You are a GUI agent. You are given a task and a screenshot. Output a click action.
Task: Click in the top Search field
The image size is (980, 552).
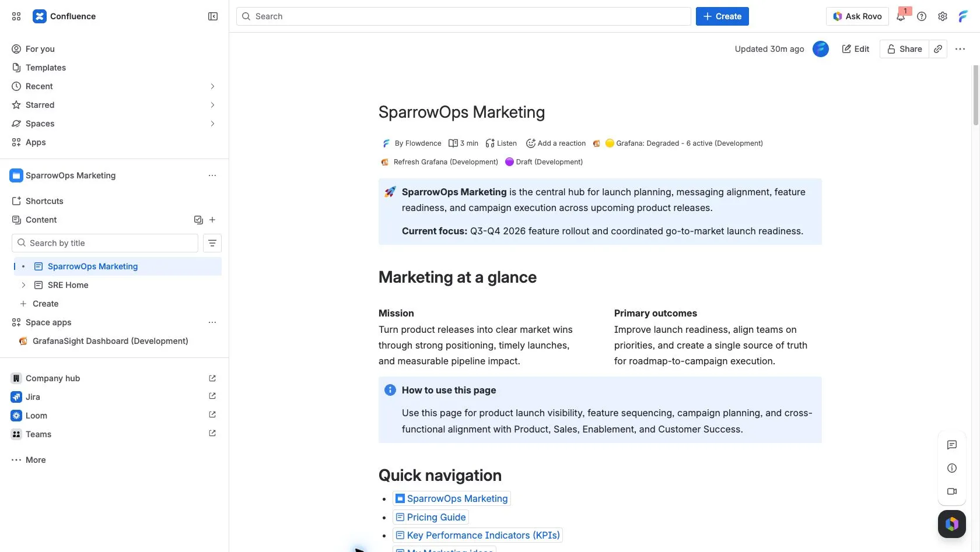point(464,16)
